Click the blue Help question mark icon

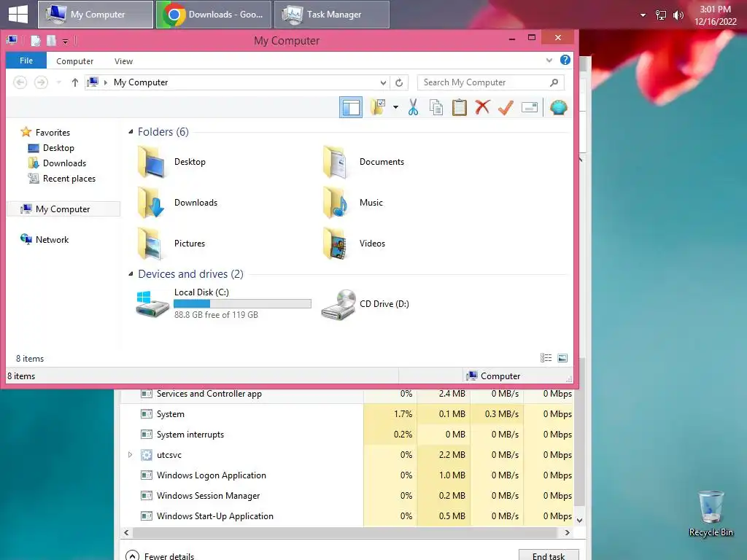point(565,60)
